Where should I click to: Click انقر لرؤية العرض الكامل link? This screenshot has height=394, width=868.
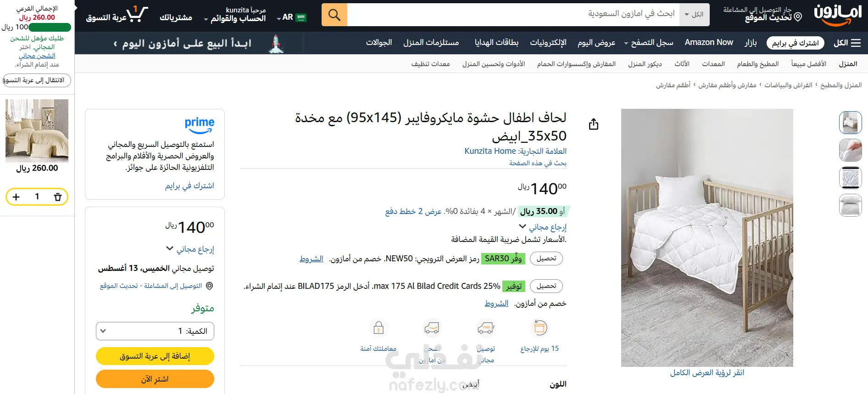click(x=707, y=372)
